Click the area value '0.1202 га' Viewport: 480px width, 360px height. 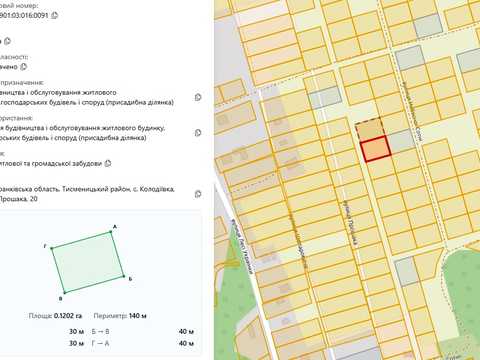point(68,316)
